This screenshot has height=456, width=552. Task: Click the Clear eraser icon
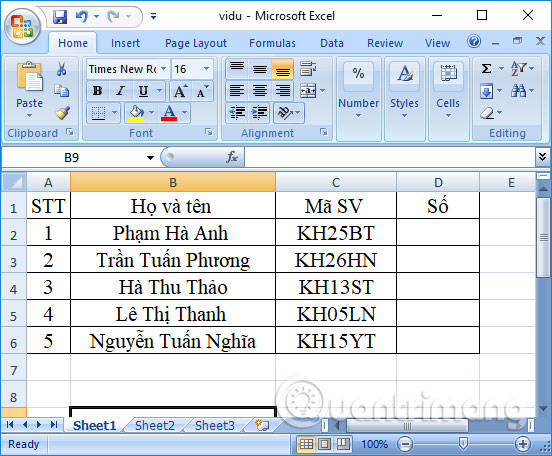click(x=487, y=113)
